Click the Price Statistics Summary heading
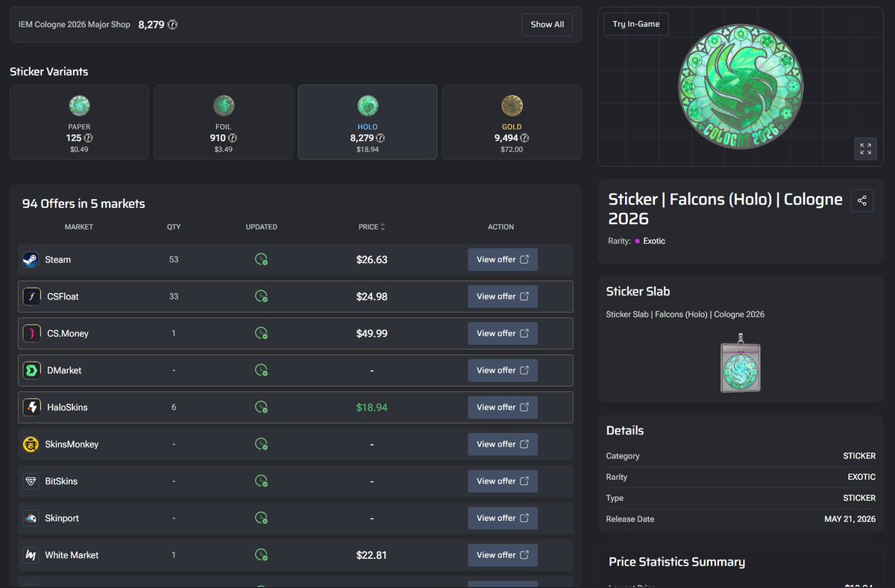 (x=676, y=562)
